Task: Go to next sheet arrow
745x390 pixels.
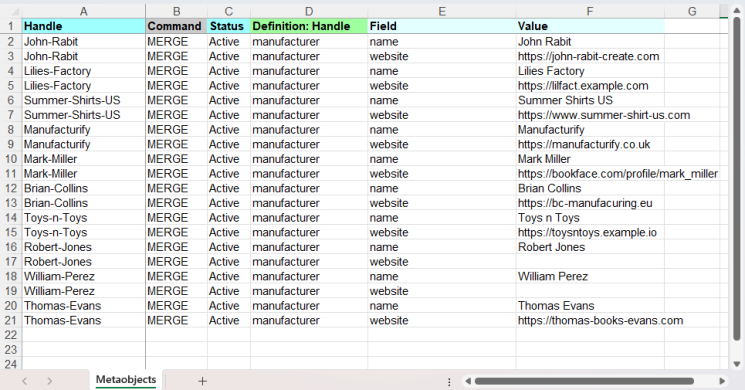Action: tap(49, 381)
